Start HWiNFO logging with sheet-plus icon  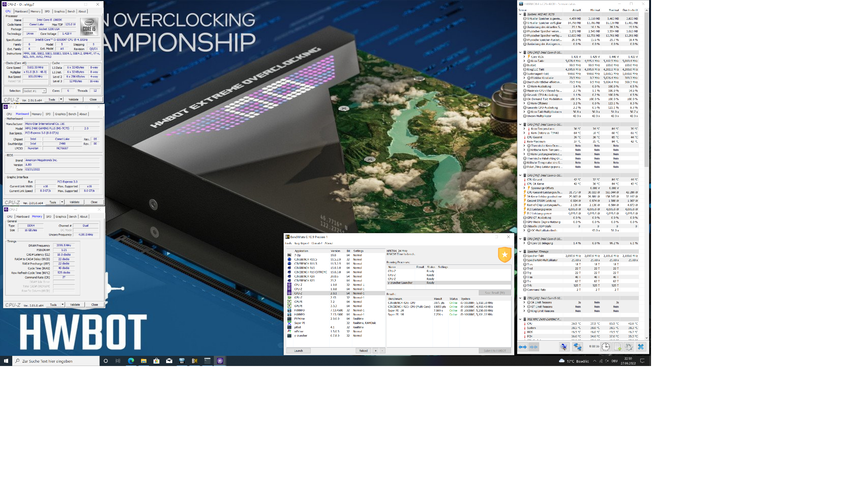click(x=617, y=347)
